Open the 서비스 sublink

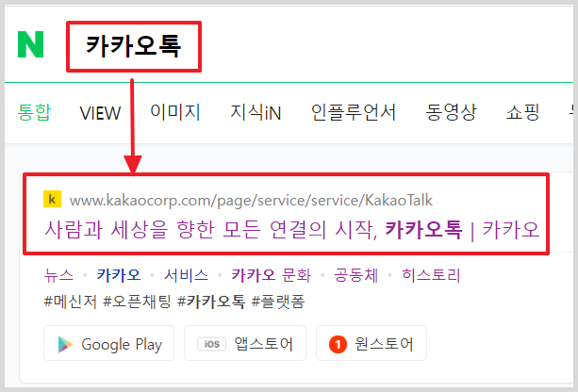coord(186,275)
